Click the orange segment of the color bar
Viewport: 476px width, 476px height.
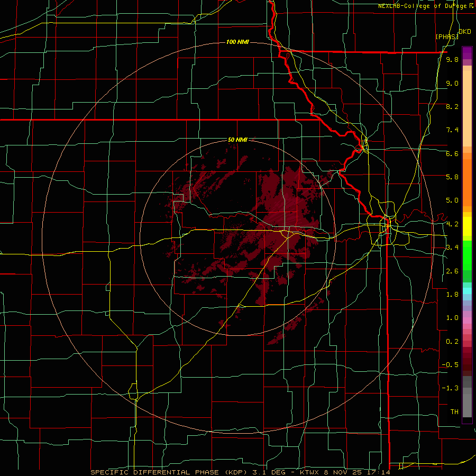pyautogui.click(x=467, y=182)
